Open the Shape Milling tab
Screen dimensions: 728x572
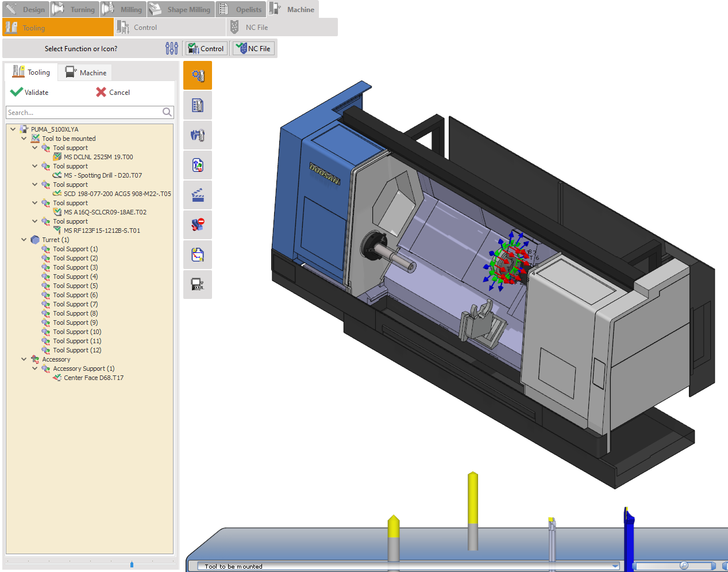[180, 10]
